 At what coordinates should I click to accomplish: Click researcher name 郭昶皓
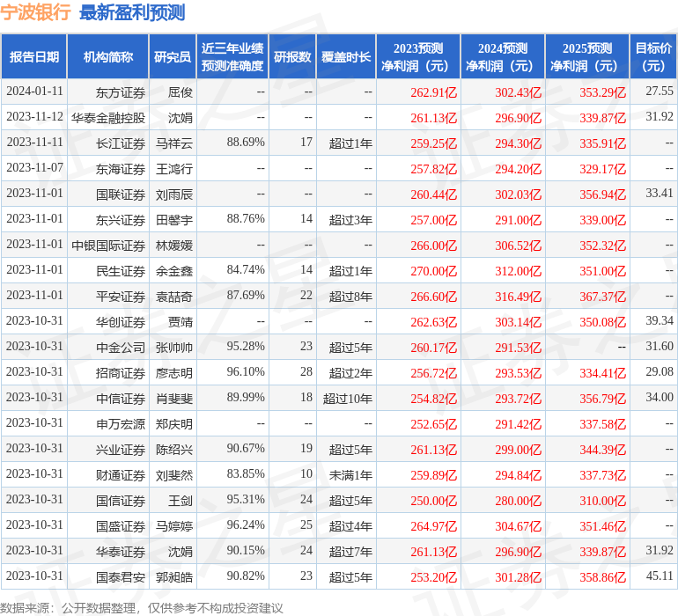(173, 576)
